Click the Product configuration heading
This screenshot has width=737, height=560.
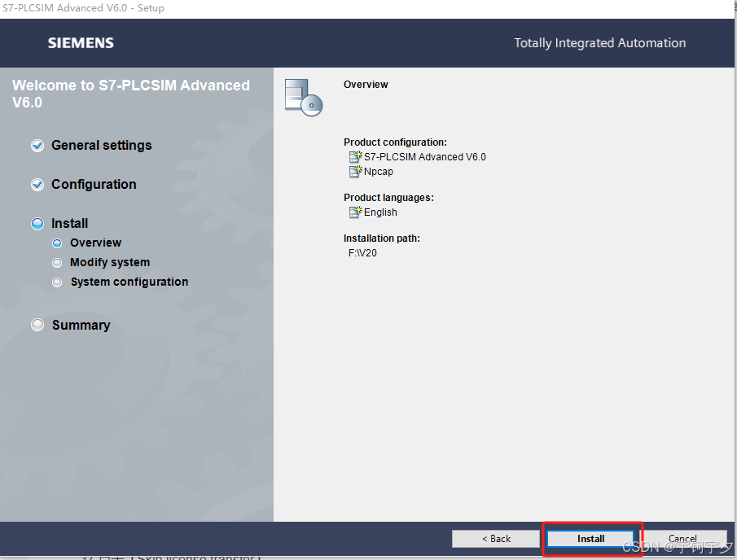pos(395,142)
